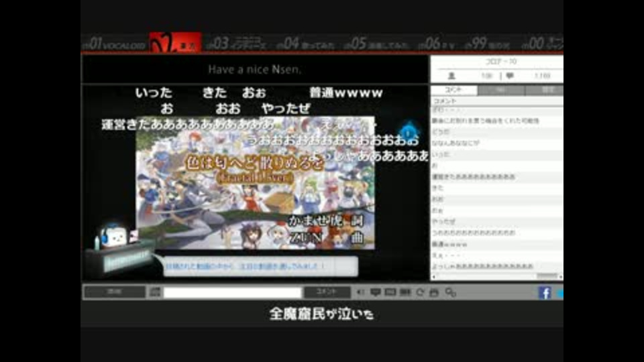Select the comment tab in the side panel

point(454,90)
